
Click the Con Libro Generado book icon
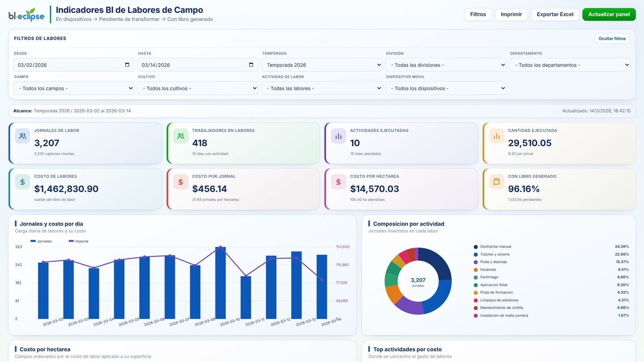[x=496, y=182]
